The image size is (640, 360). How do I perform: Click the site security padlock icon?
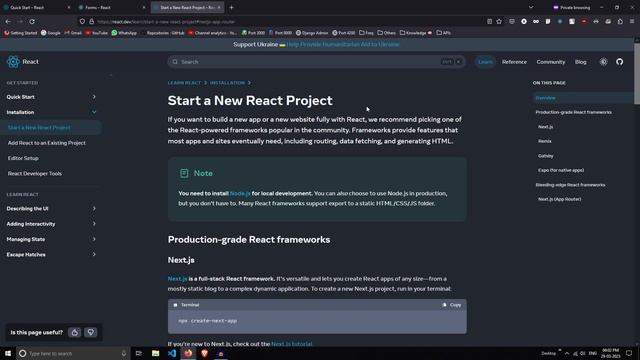pyautogui.click(x=91, y=22)
